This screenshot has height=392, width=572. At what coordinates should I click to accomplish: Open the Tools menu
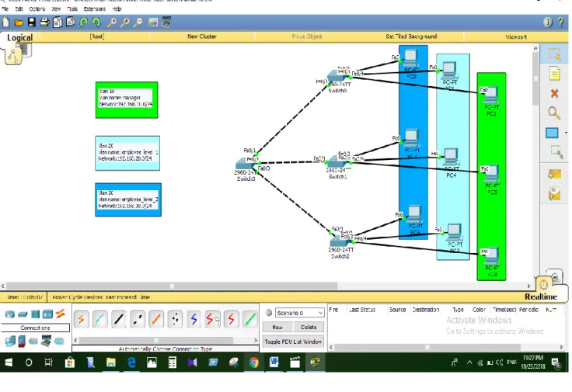[x=72, y=9]
